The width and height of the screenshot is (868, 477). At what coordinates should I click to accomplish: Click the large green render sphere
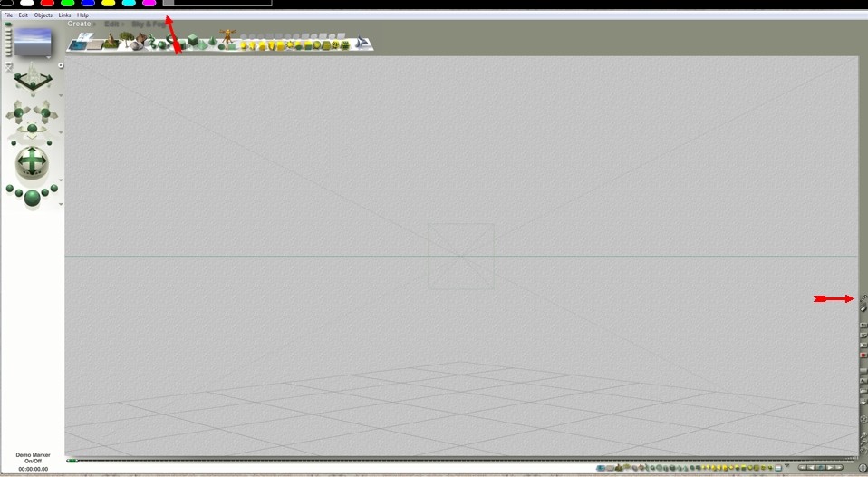pyautogui.click(x=33, y=198)
